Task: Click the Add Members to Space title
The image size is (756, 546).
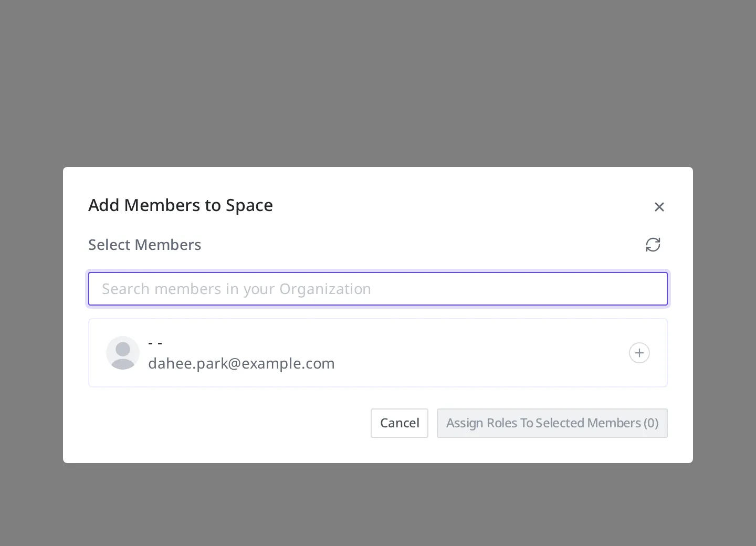Action: tap(181, 205)
